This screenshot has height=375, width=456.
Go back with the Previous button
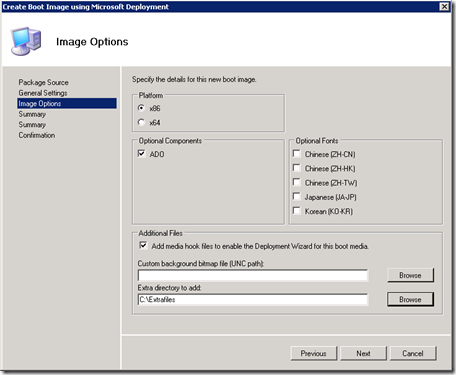[314, 353]
